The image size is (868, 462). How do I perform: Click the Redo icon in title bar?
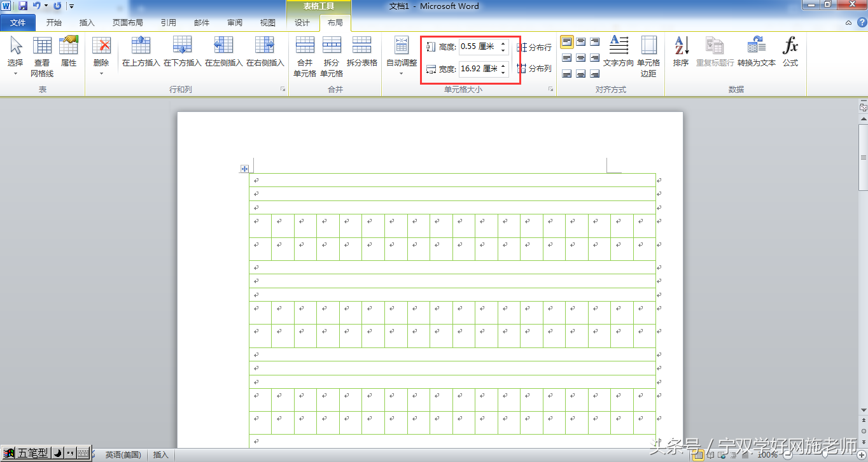[x=57, y=6]
